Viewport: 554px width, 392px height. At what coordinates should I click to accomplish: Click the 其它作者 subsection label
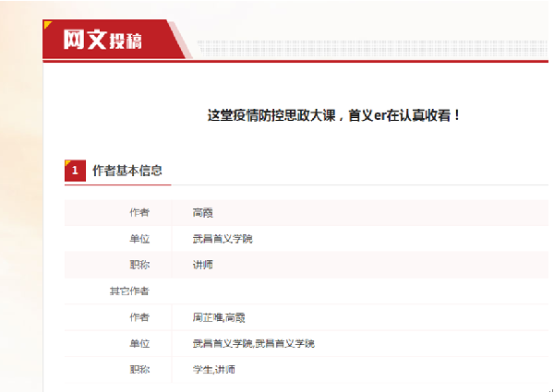pos(129,291)
